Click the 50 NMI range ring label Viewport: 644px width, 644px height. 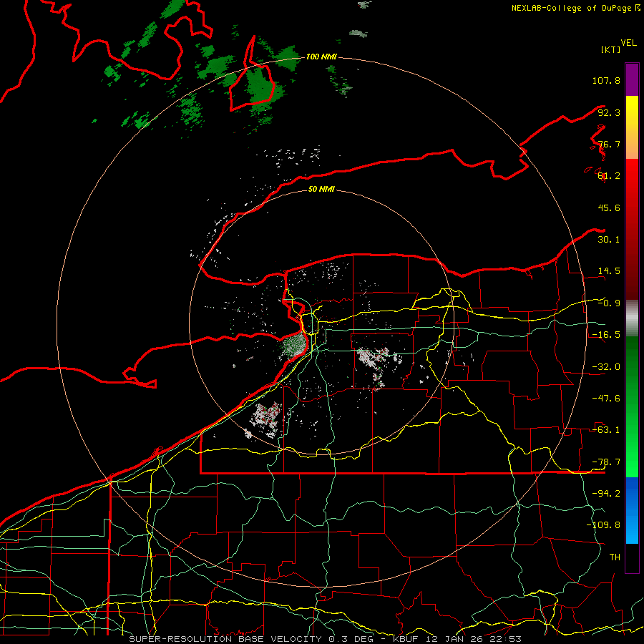321,190
